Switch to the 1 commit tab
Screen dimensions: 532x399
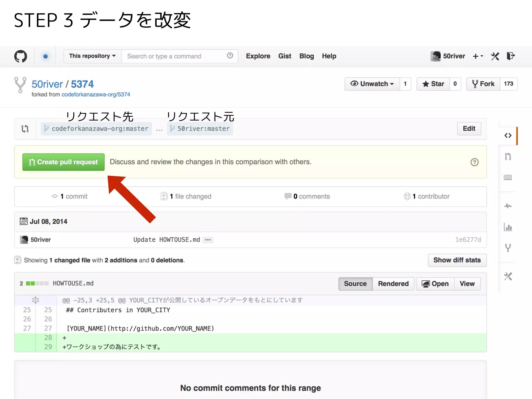coord(70,196)
